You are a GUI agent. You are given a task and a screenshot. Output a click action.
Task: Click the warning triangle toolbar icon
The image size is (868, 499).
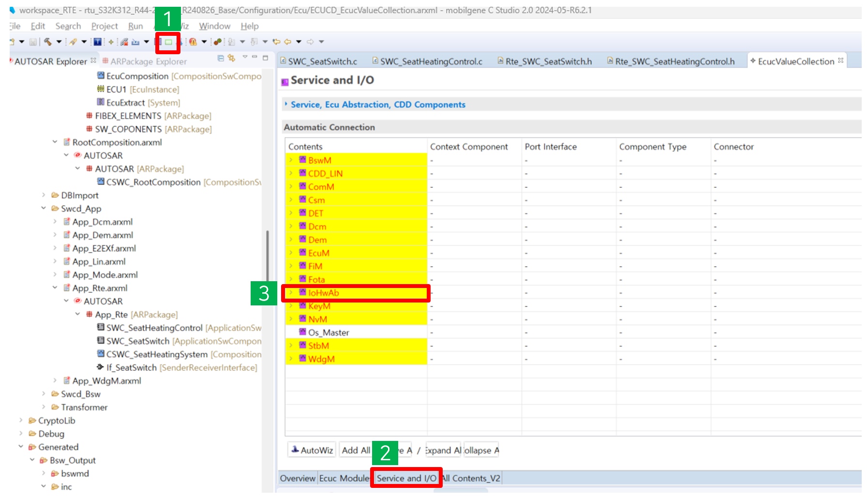click(x=193, y=42)
